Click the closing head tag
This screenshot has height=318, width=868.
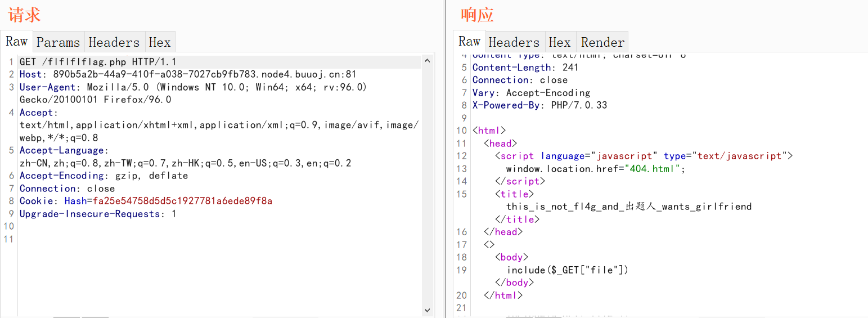tap(503, 232)
